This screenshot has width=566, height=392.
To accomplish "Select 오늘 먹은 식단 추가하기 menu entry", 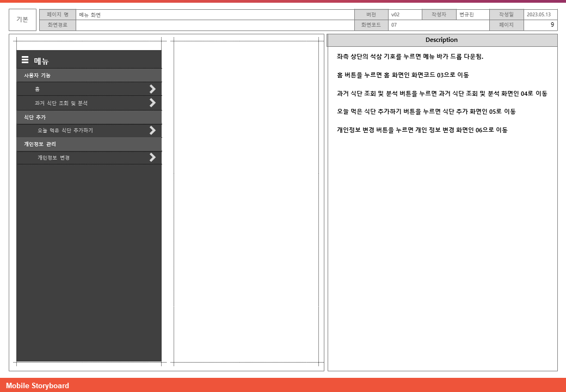I will [x=89, y=130].
